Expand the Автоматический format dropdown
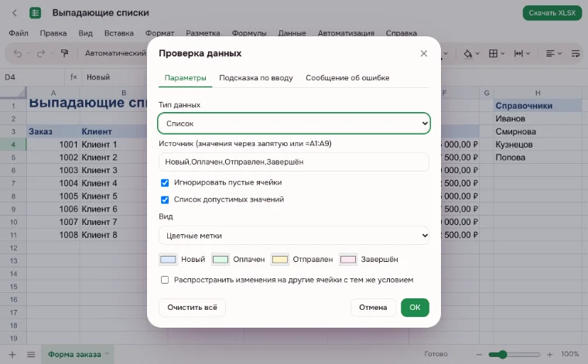Screen dimensions: 588x364 pyautogui.click(x=115, y=53)
